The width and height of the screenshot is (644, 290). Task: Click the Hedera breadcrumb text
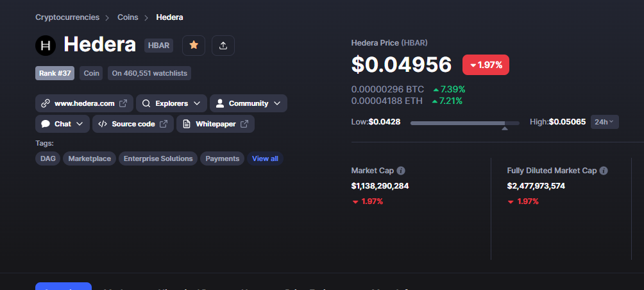point(169,17)
